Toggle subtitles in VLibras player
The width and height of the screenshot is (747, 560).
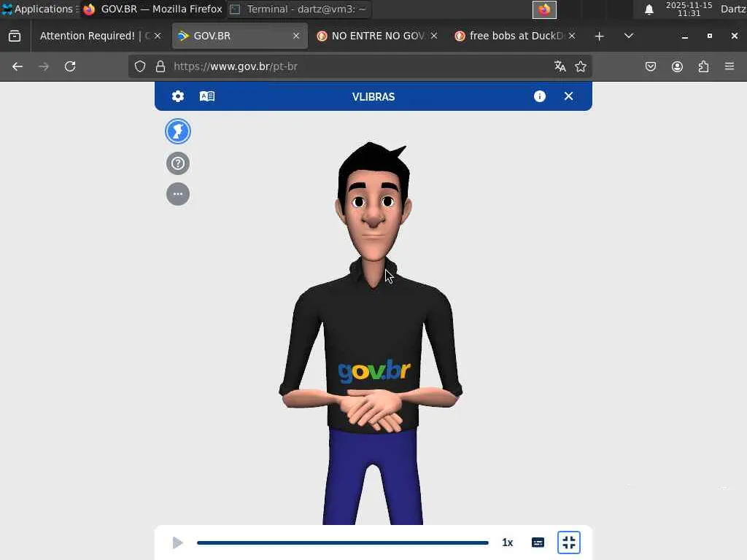pyautogui.click(x=538, y=542)
